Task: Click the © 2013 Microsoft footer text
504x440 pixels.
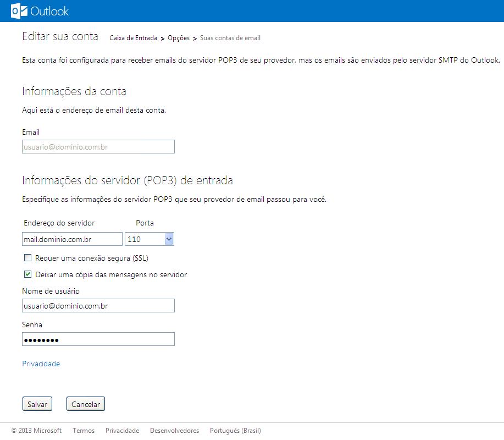Action: click(36, 430)
